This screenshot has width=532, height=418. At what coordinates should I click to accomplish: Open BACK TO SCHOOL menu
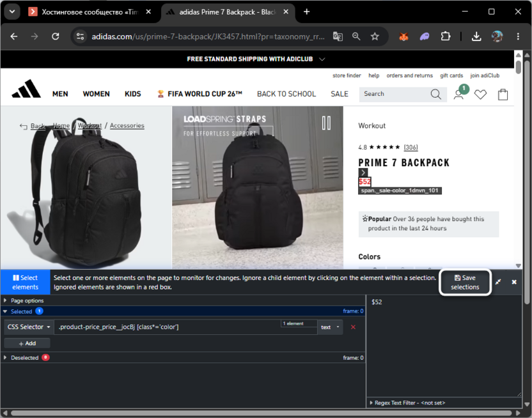point(286,94)
